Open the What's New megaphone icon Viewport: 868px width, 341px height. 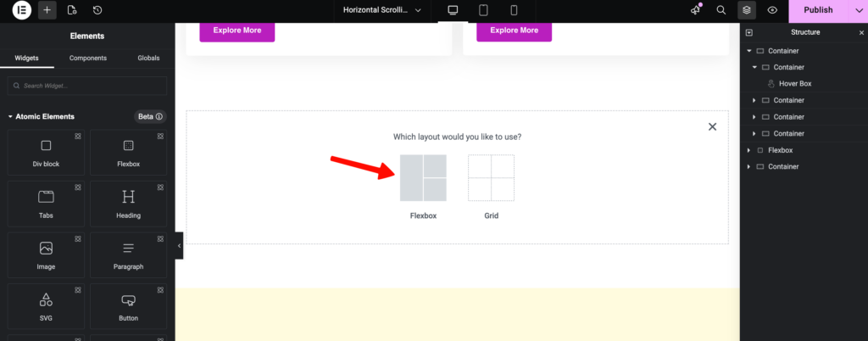pyautogui.click(x=696, y=10)
